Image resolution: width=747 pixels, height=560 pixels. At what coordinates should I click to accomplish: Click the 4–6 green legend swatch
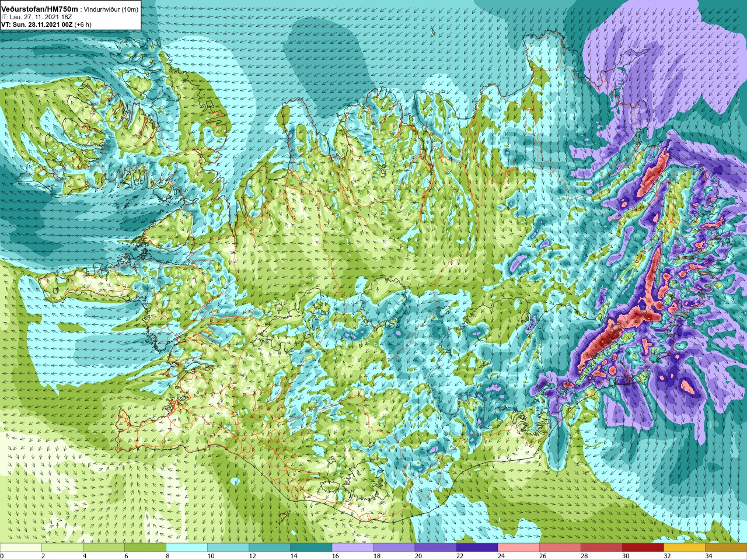[x=104, y=548]
